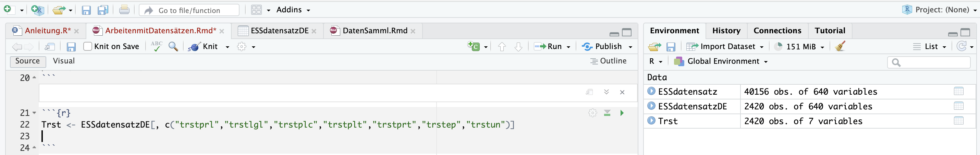Run the selected lines
The image size is (980, 155).
(548, 46)
